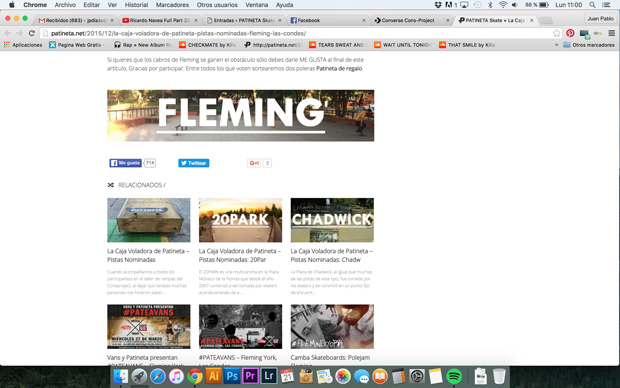
Task: Open Adobe Lightroom from the dock
Action: click(x=269, y=376)
